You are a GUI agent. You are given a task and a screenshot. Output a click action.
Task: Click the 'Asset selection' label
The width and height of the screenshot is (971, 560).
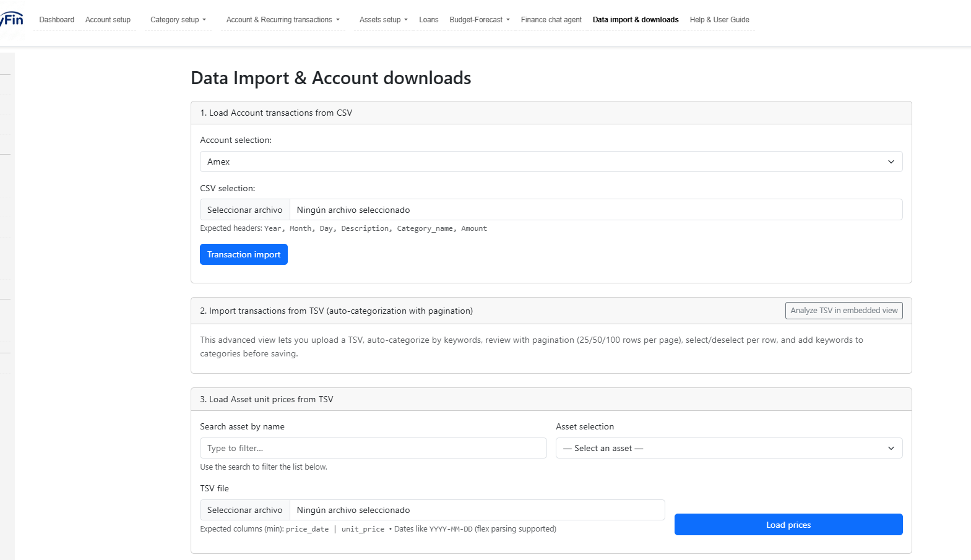click(585, 426)
